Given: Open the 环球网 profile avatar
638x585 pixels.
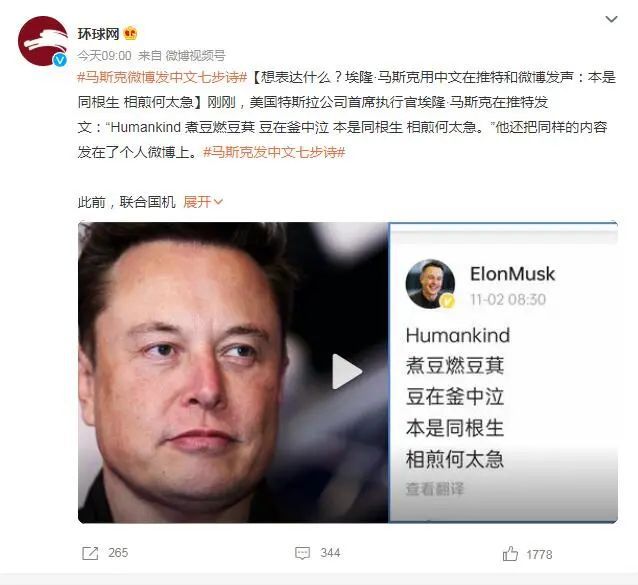Looking at the screenshot, I should click(x=43, y=41).
